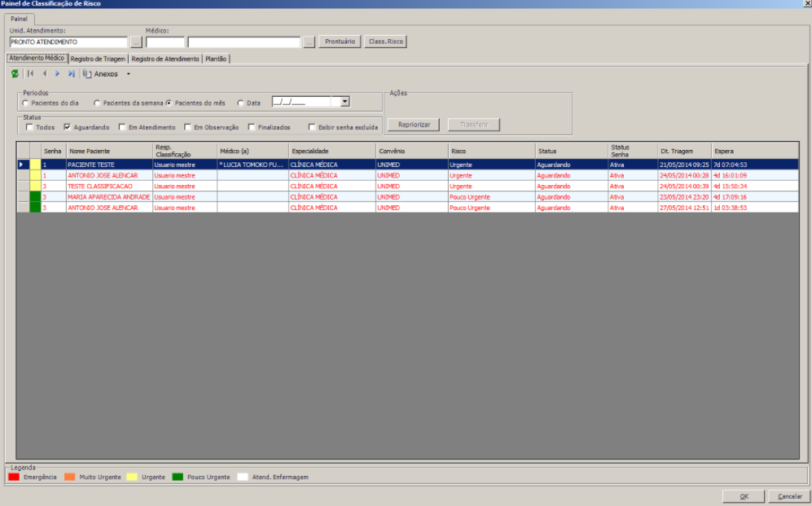Check the Em Atendimento checkbox
812x506 pixels.
(122, 127)
